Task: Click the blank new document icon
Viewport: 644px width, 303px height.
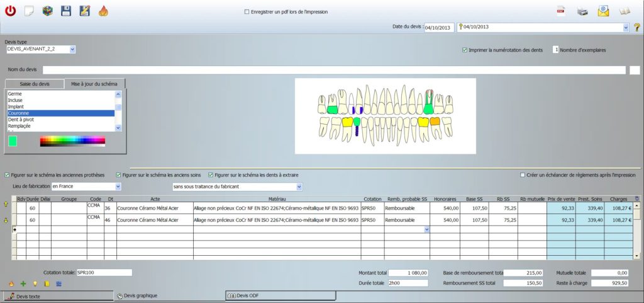Action: click(x=29, y=11)
